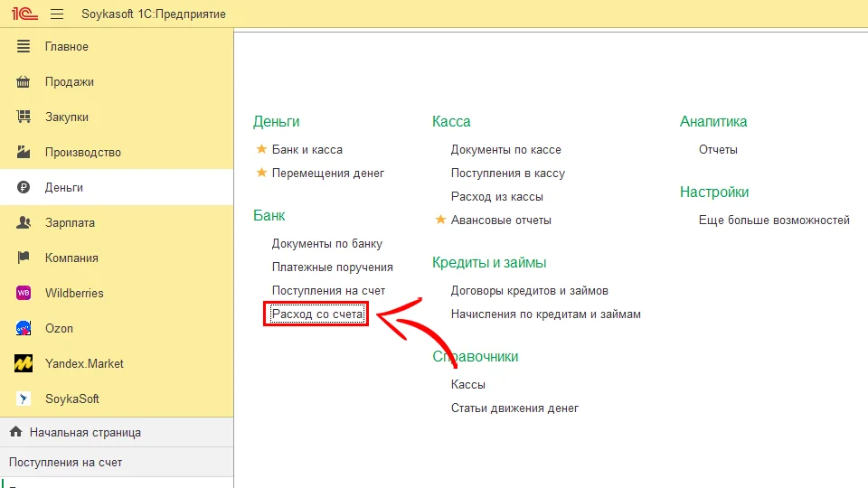Open the Закупки section

pyautogui.click(x=67, y=117)
